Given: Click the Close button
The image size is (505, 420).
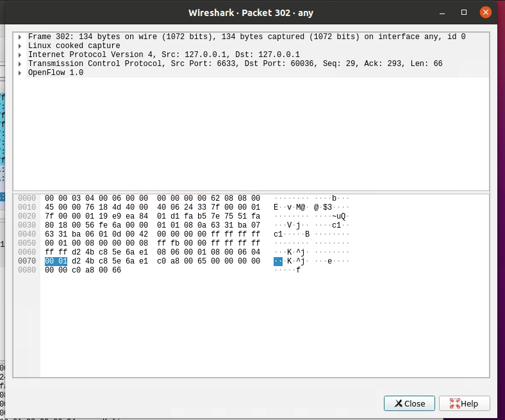Looking at the screenshot, I should tap(410, 403).
